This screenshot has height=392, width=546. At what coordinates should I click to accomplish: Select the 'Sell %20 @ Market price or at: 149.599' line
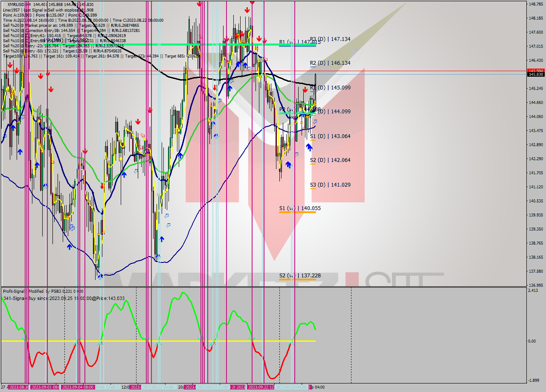71,25
